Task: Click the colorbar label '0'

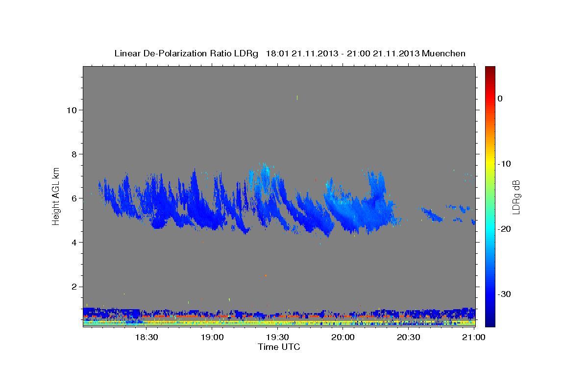Action: [500, 98]
